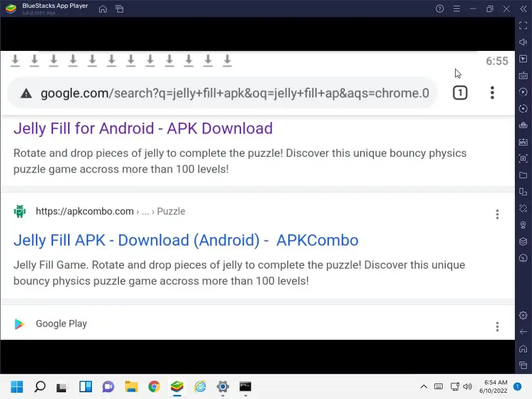This screenshot has width=532, height=399.
Task: Click the rotate screen icon in sidebar
Action: (x=523, y=208)
